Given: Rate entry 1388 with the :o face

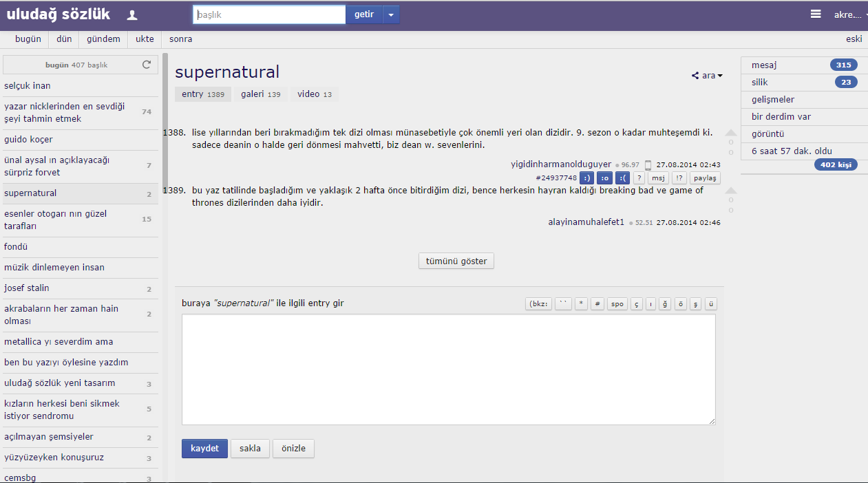Looking at the screenshot, I should pyautogui.click(x=604, y=178).
